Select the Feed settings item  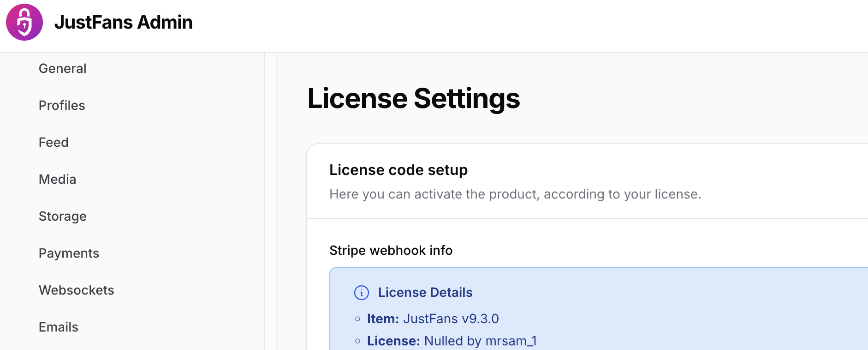click(54, 142)
